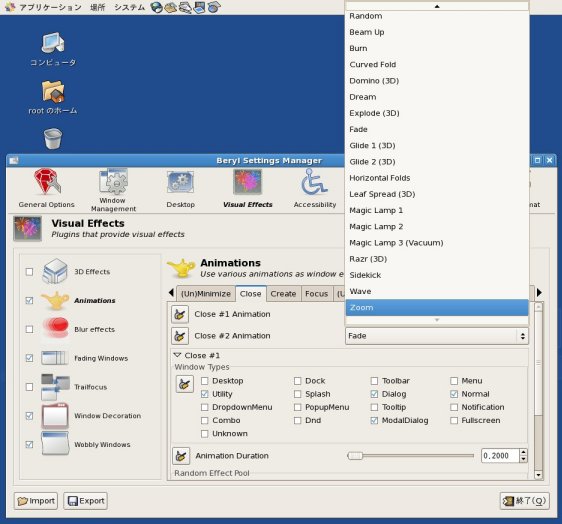Screen dimensions: 562x524
Task: Disable the Animations plugin checkbox
Action: (x=29, y=300)
